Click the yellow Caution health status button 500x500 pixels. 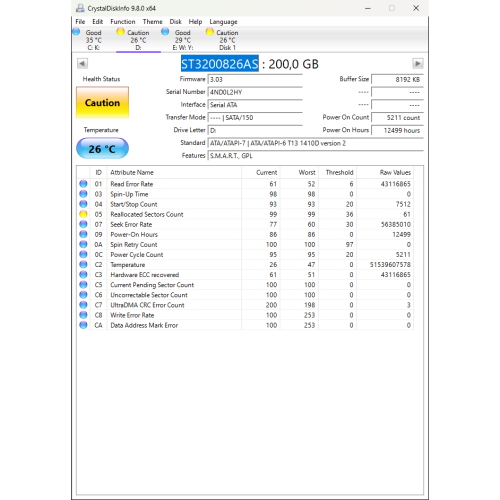click(102, 103)
